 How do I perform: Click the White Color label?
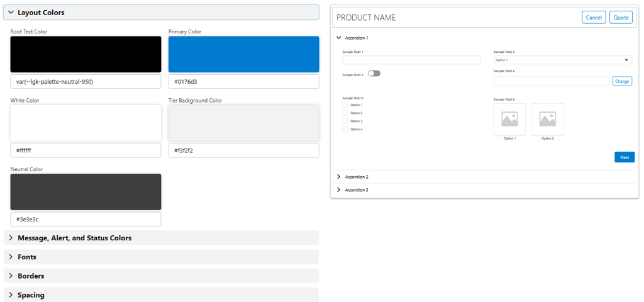pyautogui.click(x=25, y=100)
